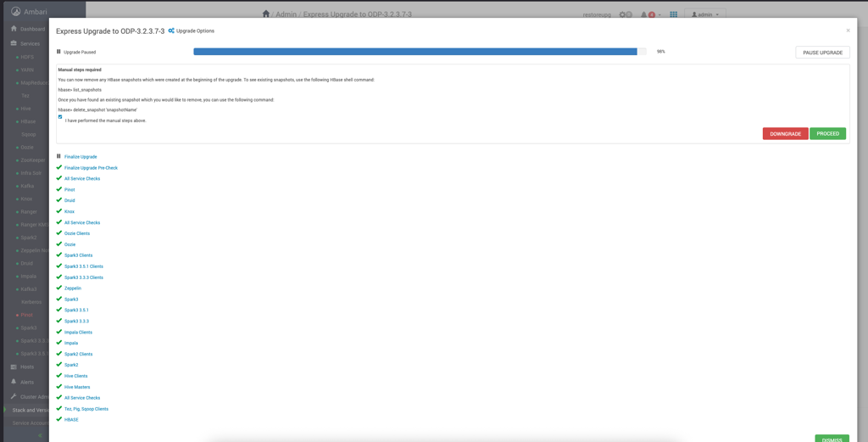Click 'Manual steps required' heading
Screen dimensions: 868x442
80,70
